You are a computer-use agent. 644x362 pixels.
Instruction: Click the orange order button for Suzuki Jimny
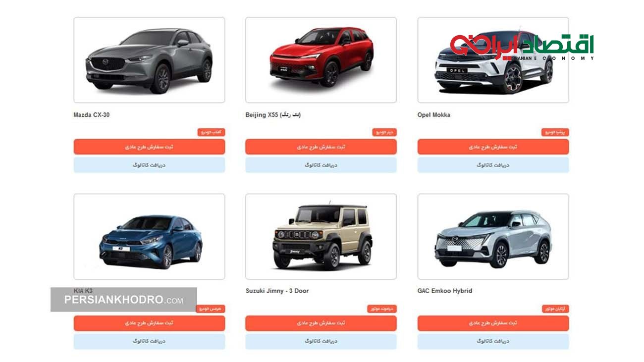[321, 323]
